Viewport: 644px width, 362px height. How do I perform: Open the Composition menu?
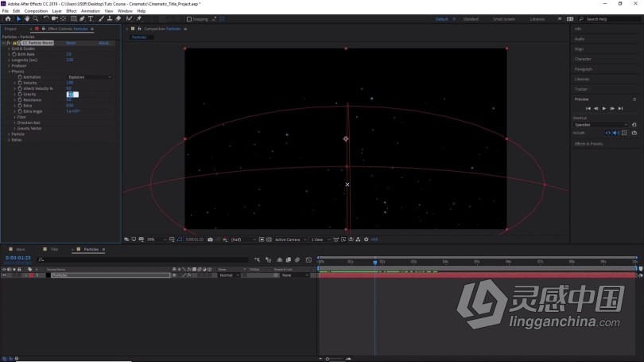click(36, 11)
